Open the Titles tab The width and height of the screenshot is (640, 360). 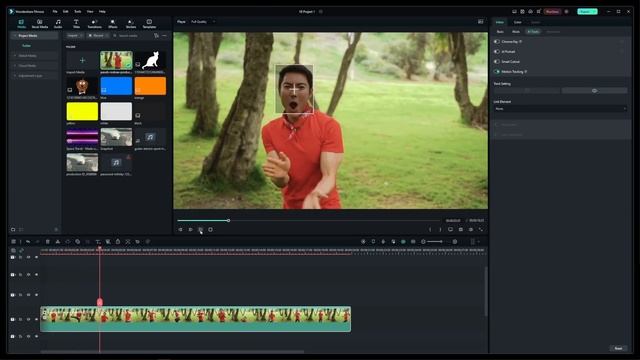(76, 24)
